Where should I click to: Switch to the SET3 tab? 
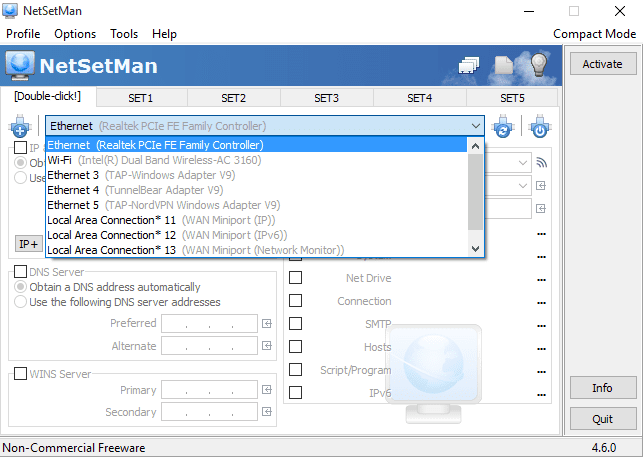pos(326,98)
